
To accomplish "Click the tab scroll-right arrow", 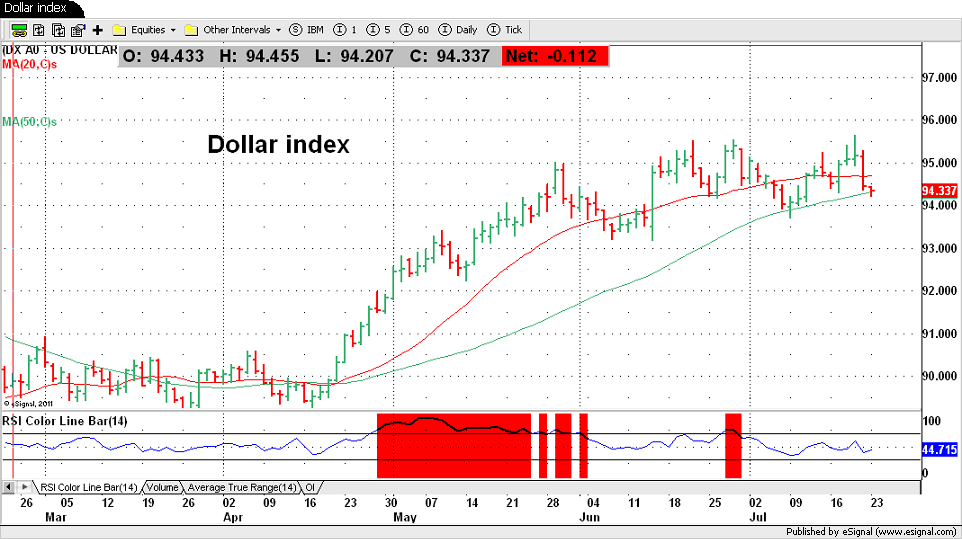I will point(24,487).
